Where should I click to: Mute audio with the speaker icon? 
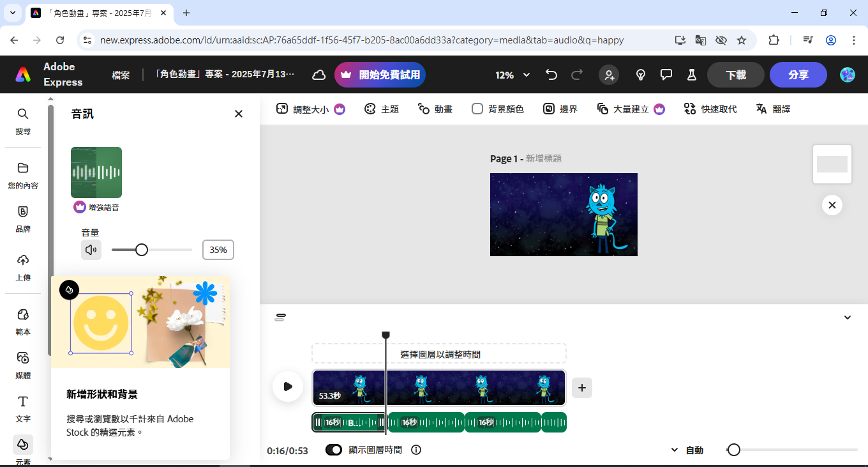(91, 250)
